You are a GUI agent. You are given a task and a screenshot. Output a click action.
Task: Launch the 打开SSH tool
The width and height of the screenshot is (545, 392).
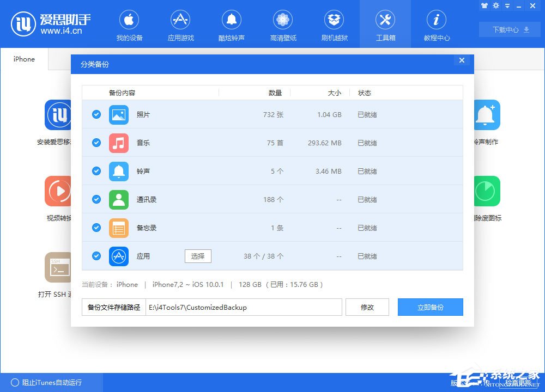58,268
